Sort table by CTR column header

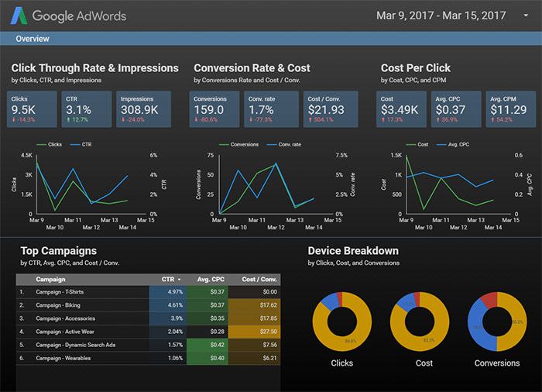pos(167,279)
